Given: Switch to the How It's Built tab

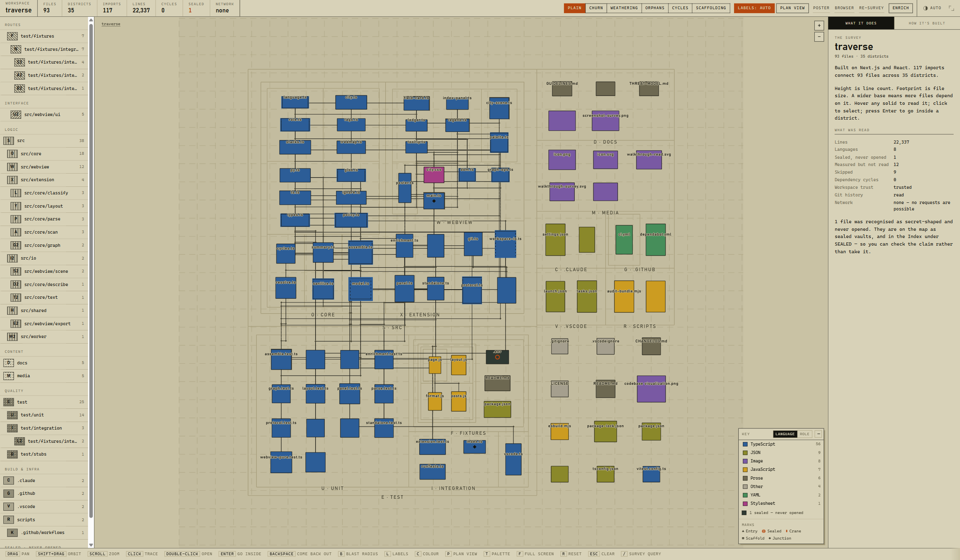Looking at the screenshot, I should click(927, 23).
